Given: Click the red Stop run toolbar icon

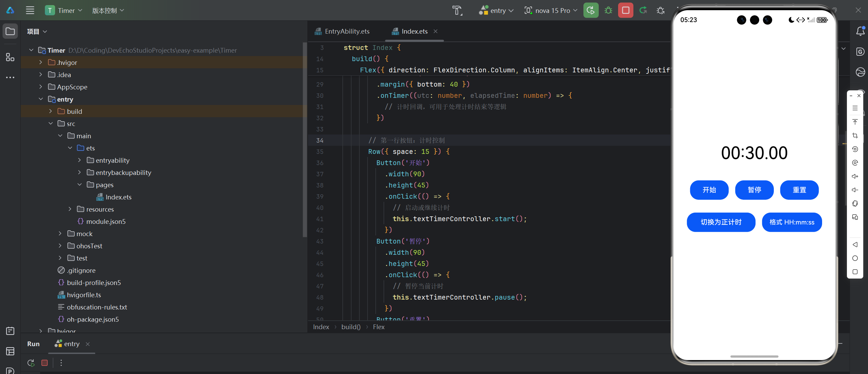Looking at the screenshot, I should pos(625,11).
